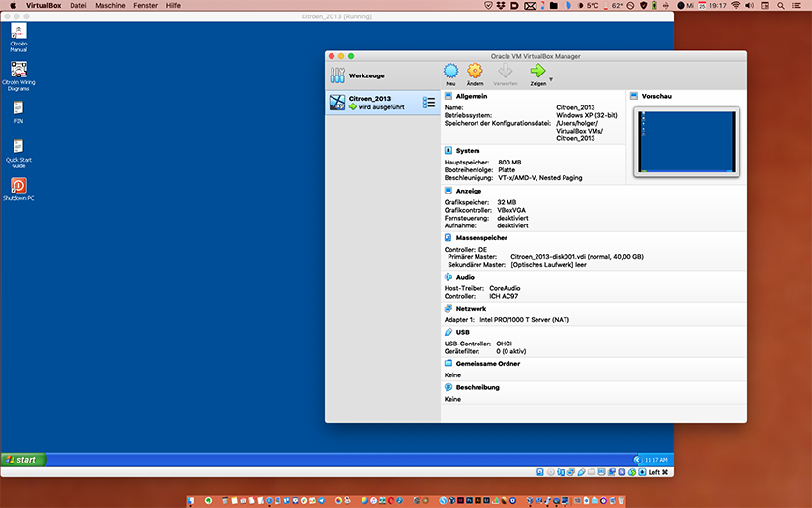Open the Hilfe menu
This screenshot has height=508, width=812.
173,5
